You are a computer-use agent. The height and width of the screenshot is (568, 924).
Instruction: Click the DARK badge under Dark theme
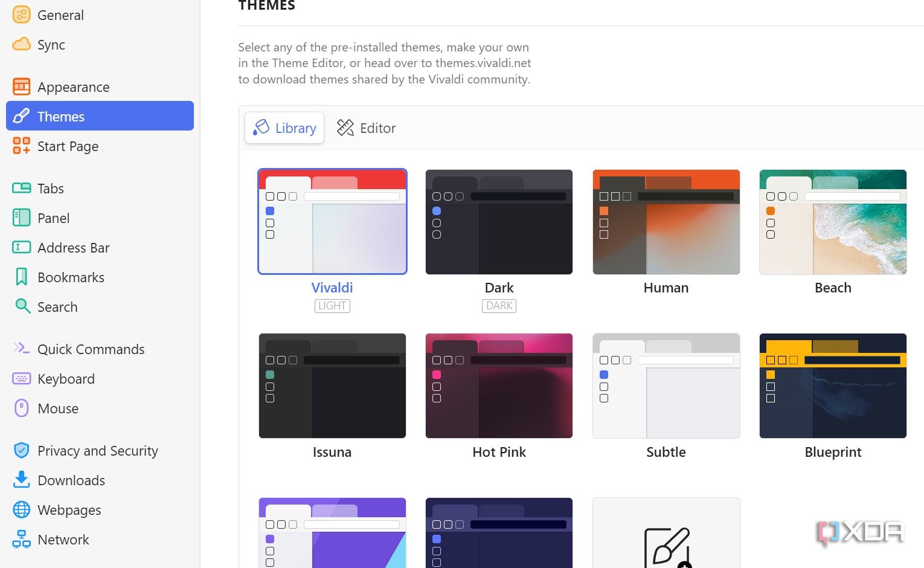pos(499,306)
